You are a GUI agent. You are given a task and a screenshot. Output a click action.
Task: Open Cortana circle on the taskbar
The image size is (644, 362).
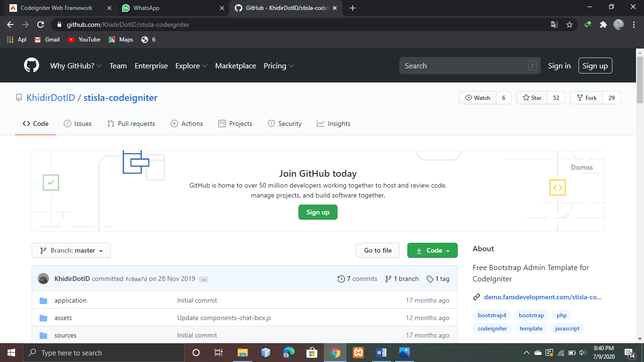[x=196, y=353]
